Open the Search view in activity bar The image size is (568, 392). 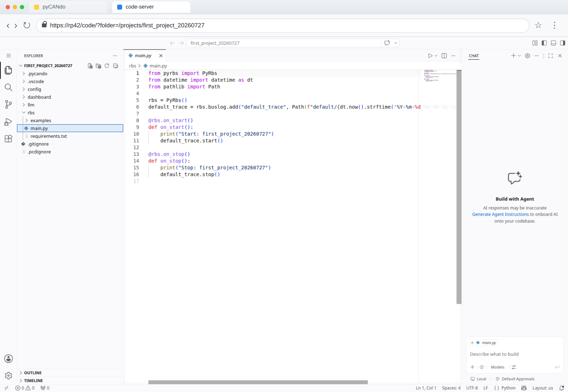[8, 87]
